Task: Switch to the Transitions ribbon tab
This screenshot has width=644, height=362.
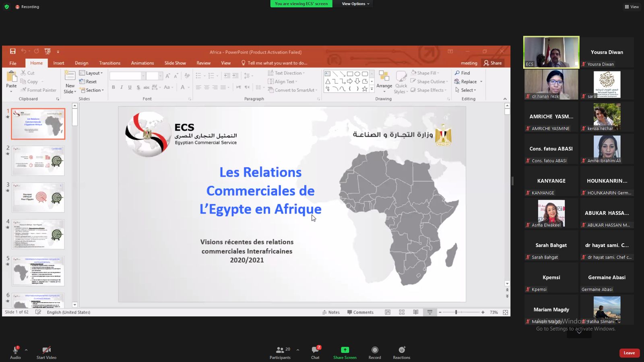Action: click(109, 63)
